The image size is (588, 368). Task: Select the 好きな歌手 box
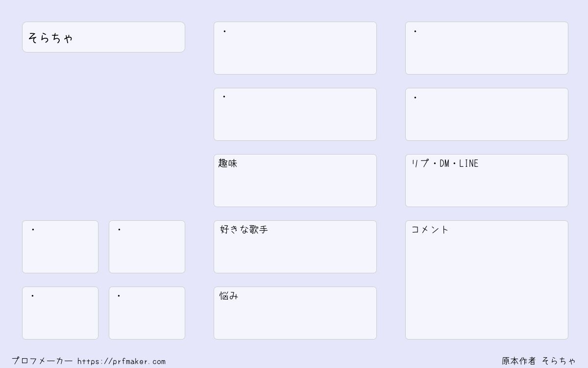pos(295,247)
